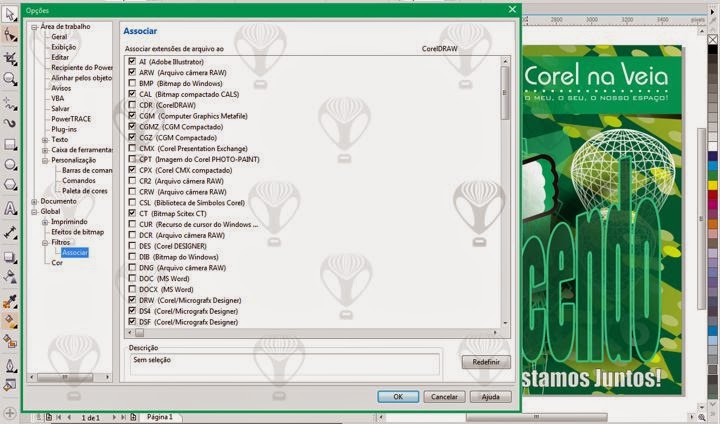This screenshot has width=720, height=424.
Task: Click the Cancelar button
Action: coord(444,396)
